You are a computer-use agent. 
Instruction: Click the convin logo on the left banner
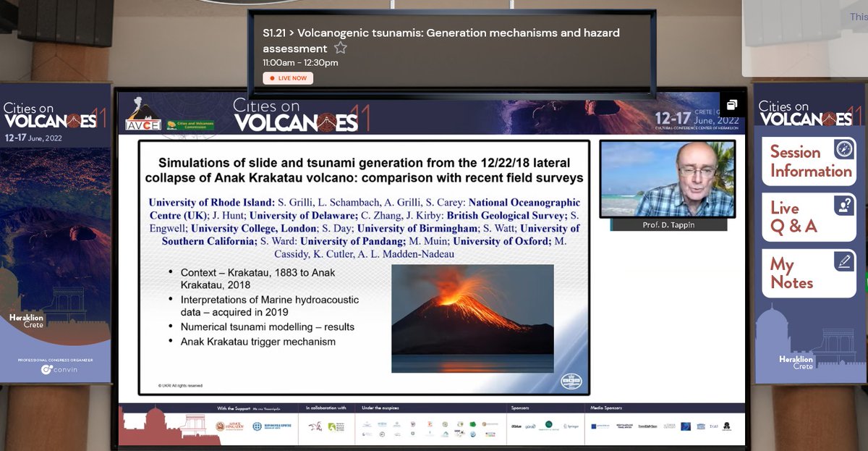[59, 369]
